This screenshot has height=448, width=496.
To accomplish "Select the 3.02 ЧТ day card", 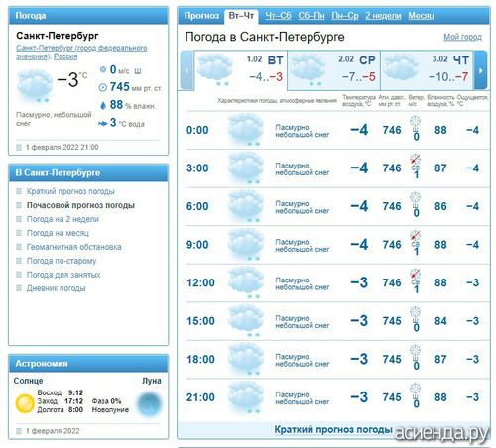I will 428,70.
